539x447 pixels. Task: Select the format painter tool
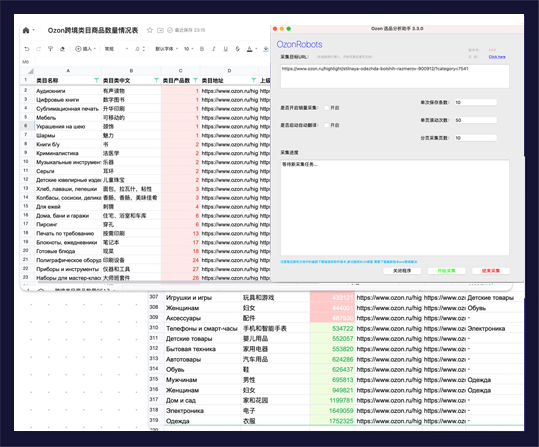pos(50,49)
